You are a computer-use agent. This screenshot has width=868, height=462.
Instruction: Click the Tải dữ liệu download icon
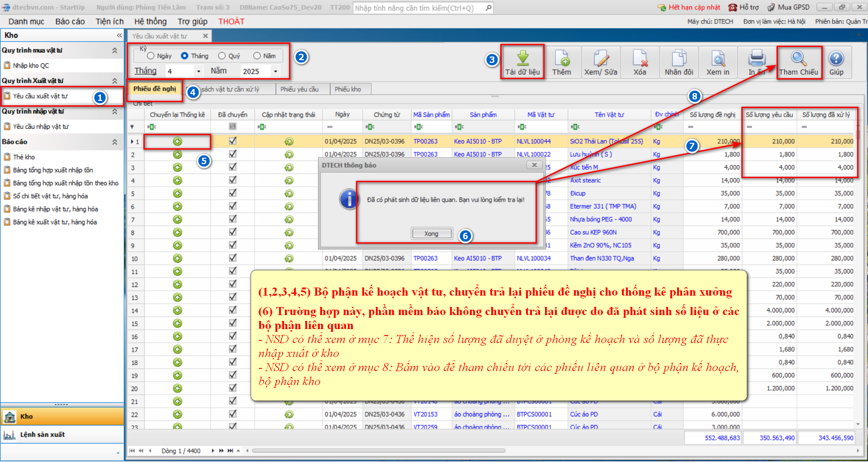[522, 59]
